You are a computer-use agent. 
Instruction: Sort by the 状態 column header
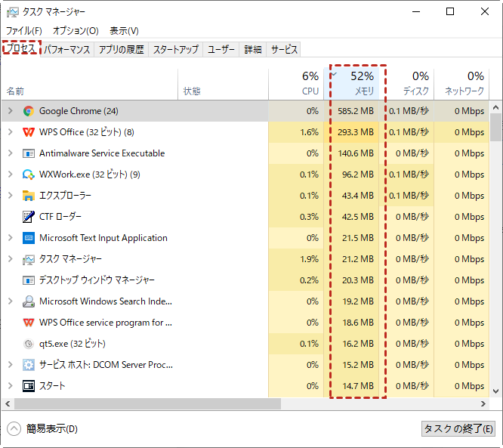pyautogui.click(x=224, y=84)
